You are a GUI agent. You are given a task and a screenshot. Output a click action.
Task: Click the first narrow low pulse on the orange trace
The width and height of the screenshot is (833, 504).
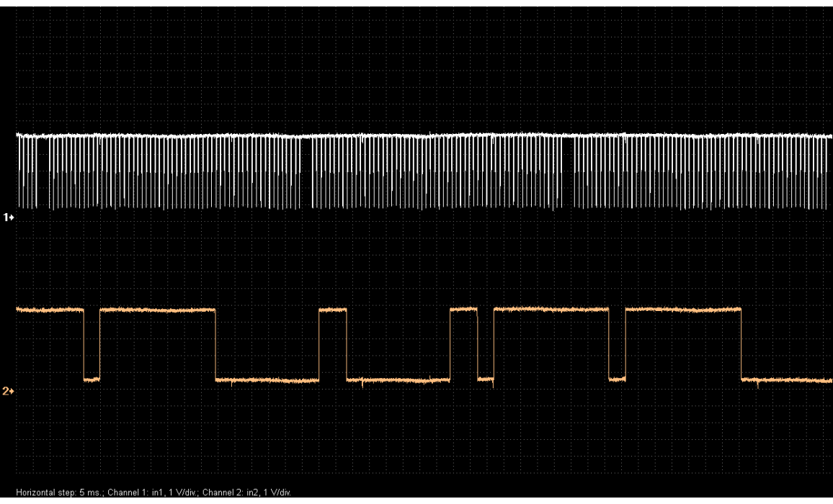point(92,379)
